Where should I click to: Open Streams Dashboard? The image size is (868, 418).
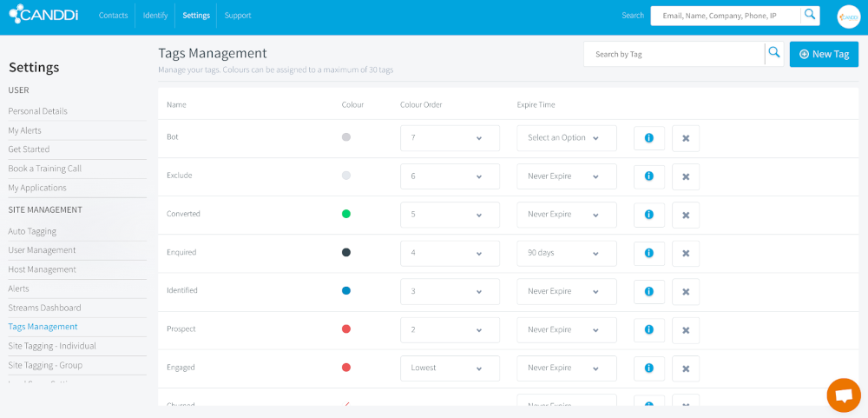[44, 308]
